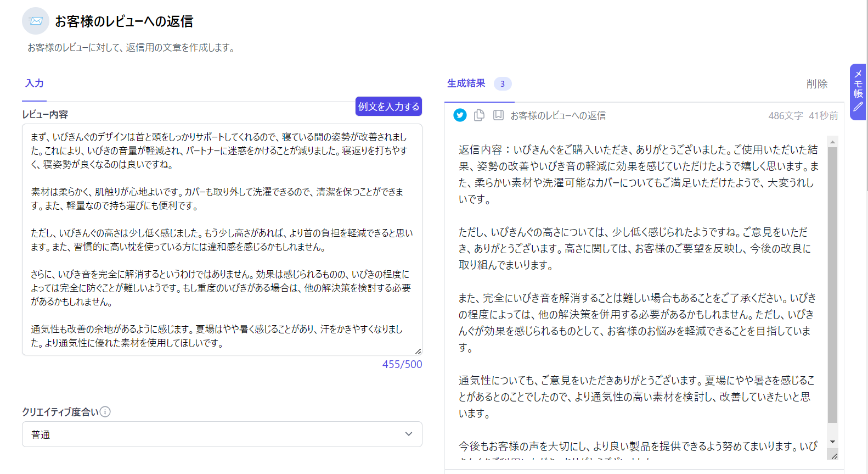Click the review textarea resize handle
The image size is (868, 474).
click(x=418, y=351)
